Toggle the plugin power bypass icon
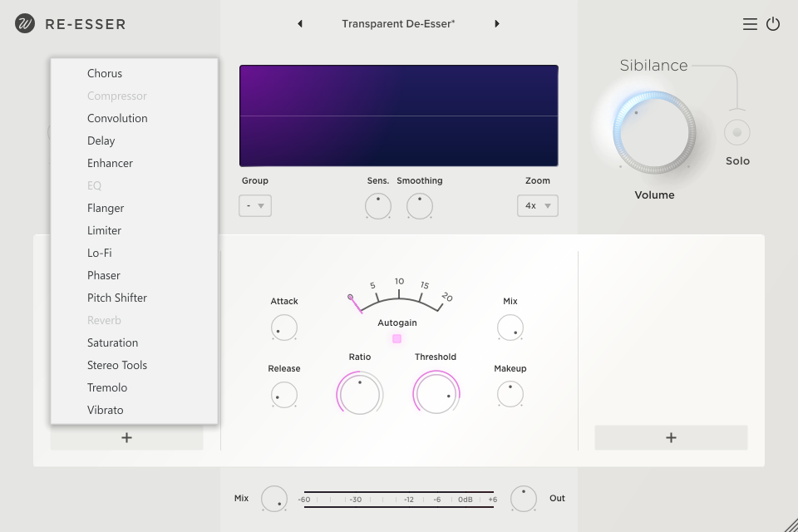Image resolution: width=798 pixels, height=532 pixels. click(773, 24)
